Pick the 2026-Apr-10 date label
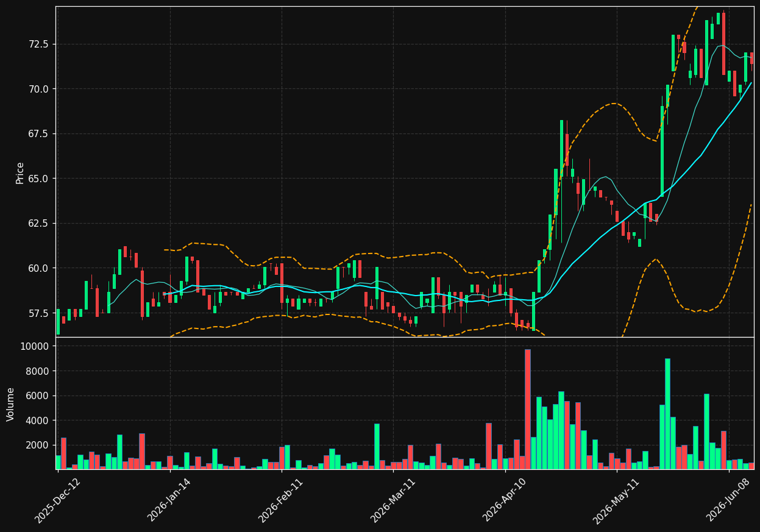Screen dimensions: 760x532 point(505,500)
